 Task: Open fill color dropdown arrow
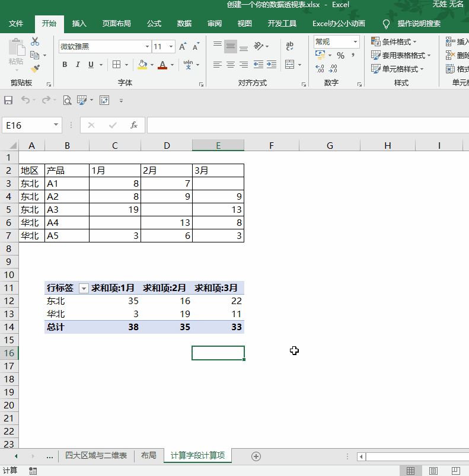pyautogui.click(x=152, y=65)
